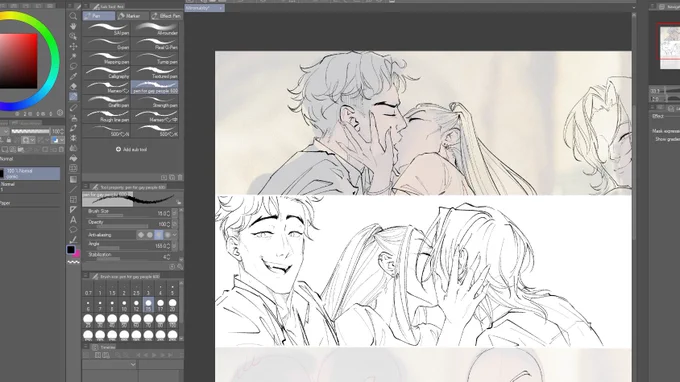Toggle angle dynamics button
Screen dimensions: 680x382
pyautogui.click(x=175, y=245)
